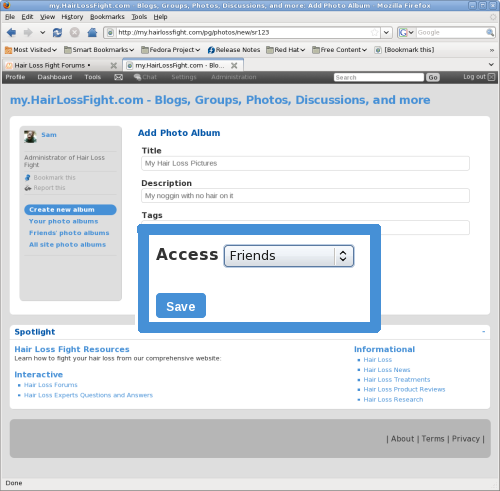Collapse the Spotlight section toggle

pos(483,332)
